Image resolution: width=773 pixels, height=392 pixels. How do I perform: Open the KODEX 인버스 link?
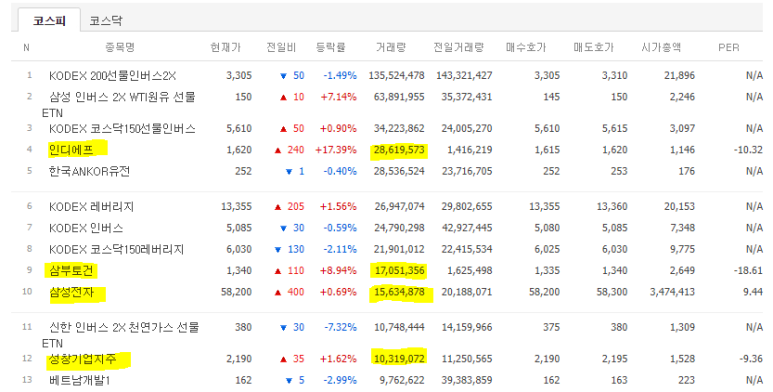pyautogui.click(x=86, y=228)
